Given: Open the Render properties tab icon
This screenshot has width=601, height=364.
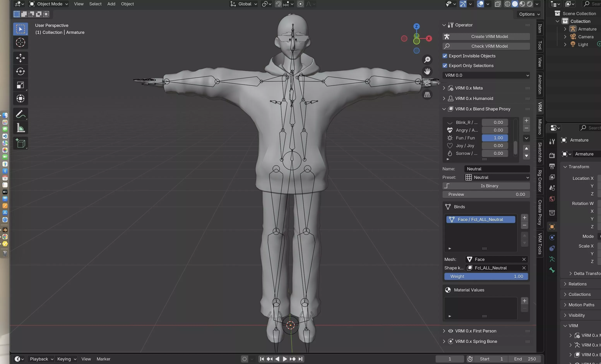Looking at the screenshot, I should click(x=552, y=155).
